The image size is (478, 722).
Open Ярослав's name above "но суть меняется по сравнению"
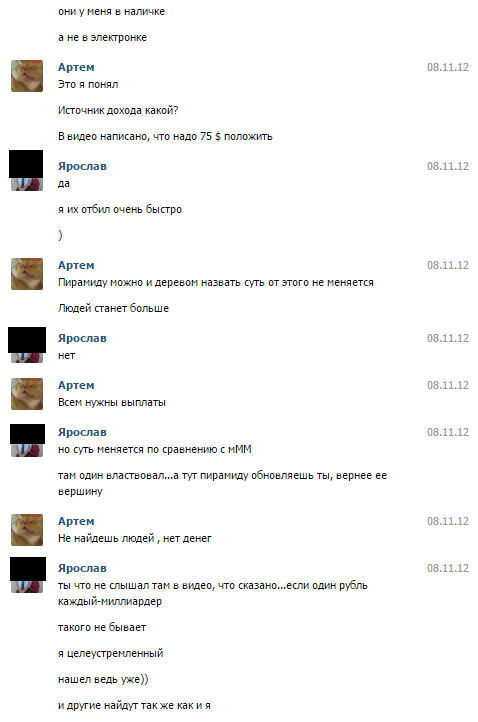click(82, 432)
